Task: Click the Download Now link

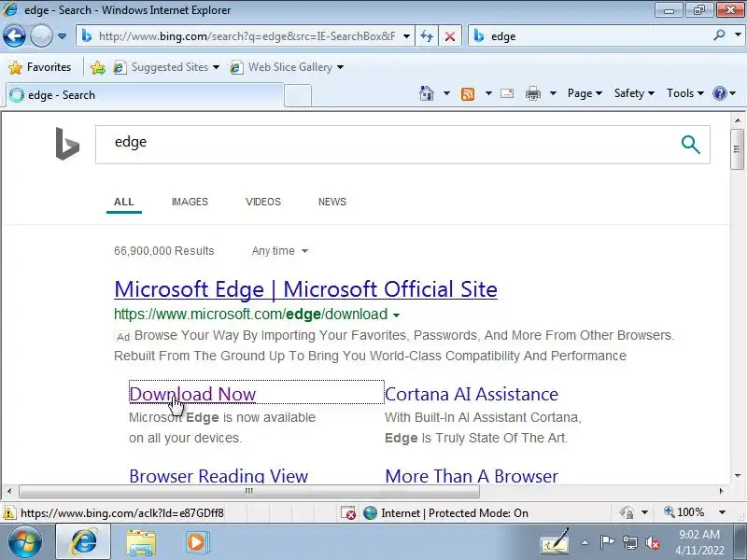Action: pos(192,394)
